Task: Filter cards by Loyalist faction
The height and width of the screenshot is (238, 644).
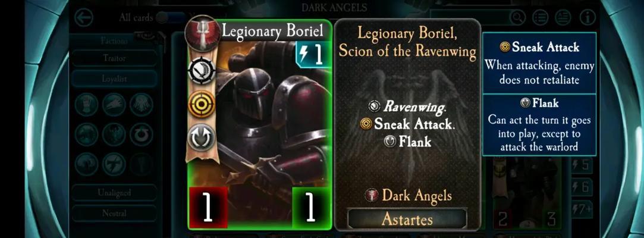Action: coord(114,79)
